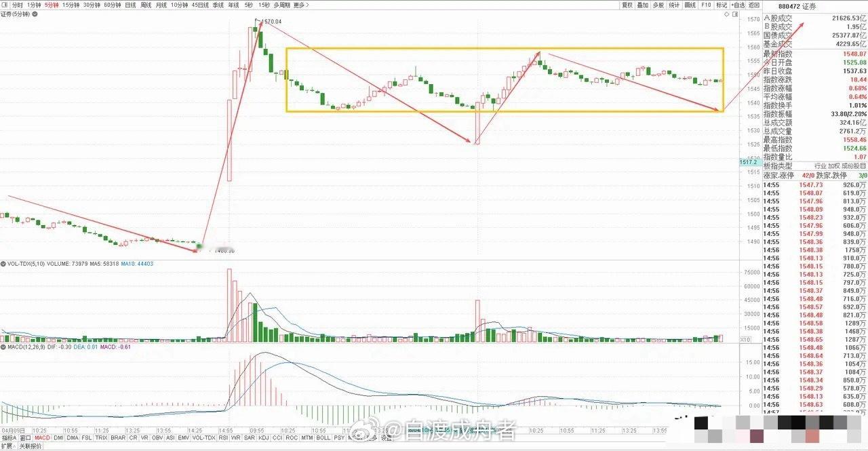The width and height of the screenshot is (868, 451).
Task: Select the VOL-TDX indicator tab
Action: pos(204,438)
